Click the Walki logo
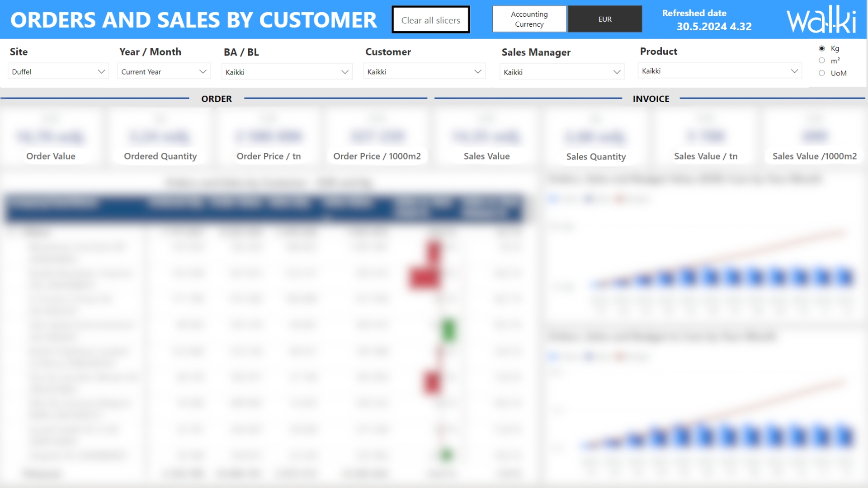Image resolution: width=868 pixels, height=488 pixels. click(821, 20)
